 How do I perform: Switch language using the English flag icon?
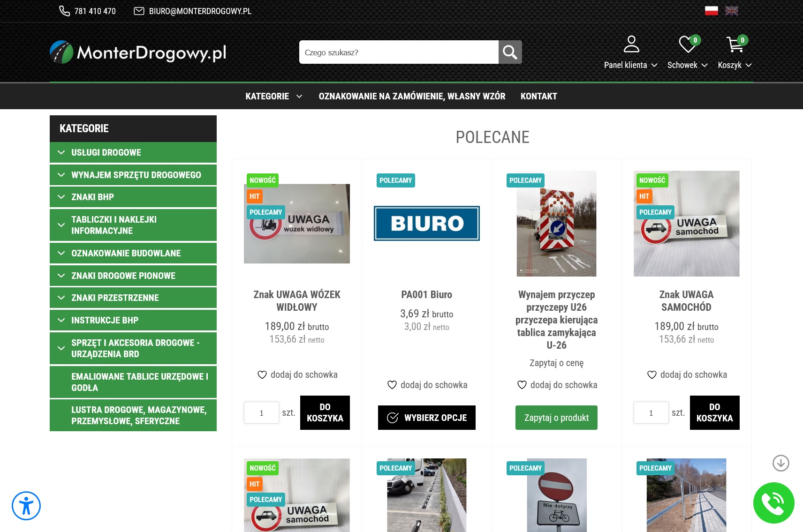pos(731,10)
